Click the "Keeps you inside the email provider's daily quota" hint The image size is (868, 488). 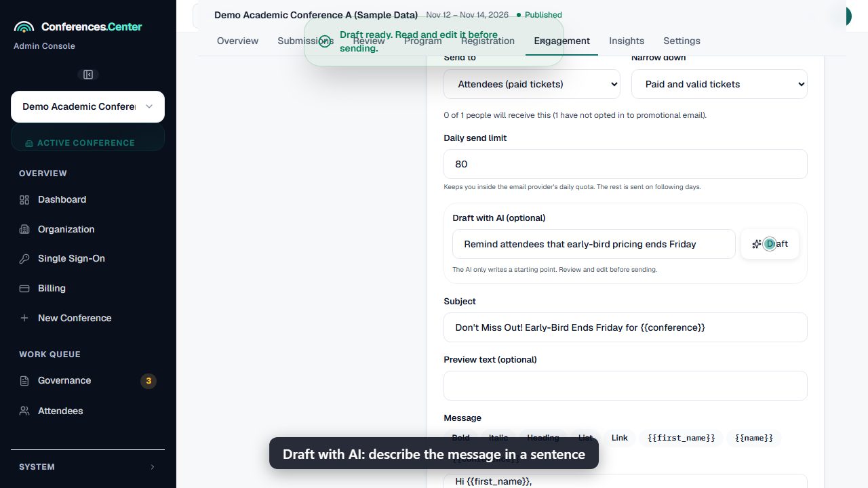572,187
